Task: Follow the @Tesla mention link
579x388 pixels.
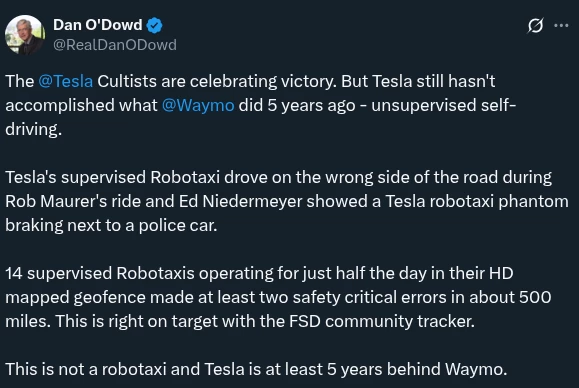Action: pos(65,81)
